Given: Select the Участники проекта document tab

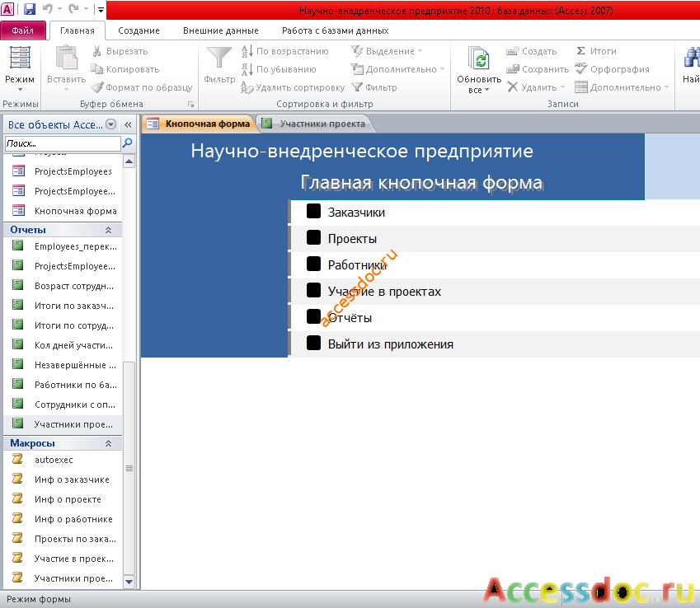Looking at the screenshot, I should [314, 124].
